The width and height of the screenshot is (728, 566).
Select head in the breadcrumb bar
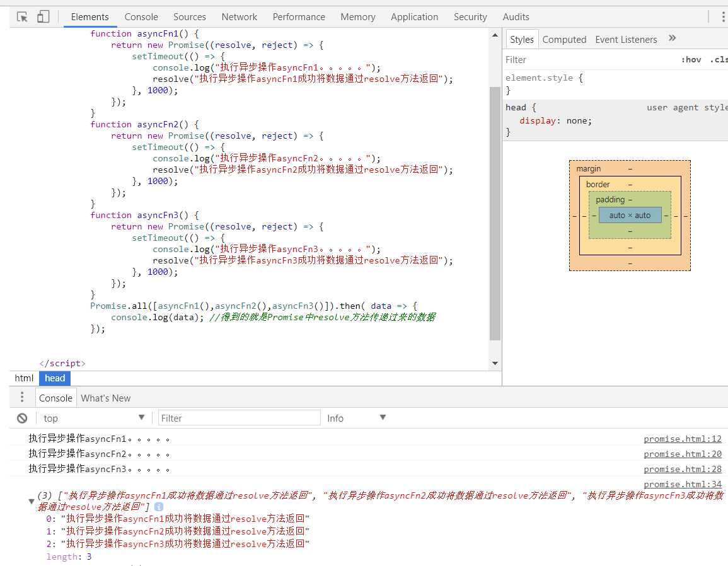55,378
